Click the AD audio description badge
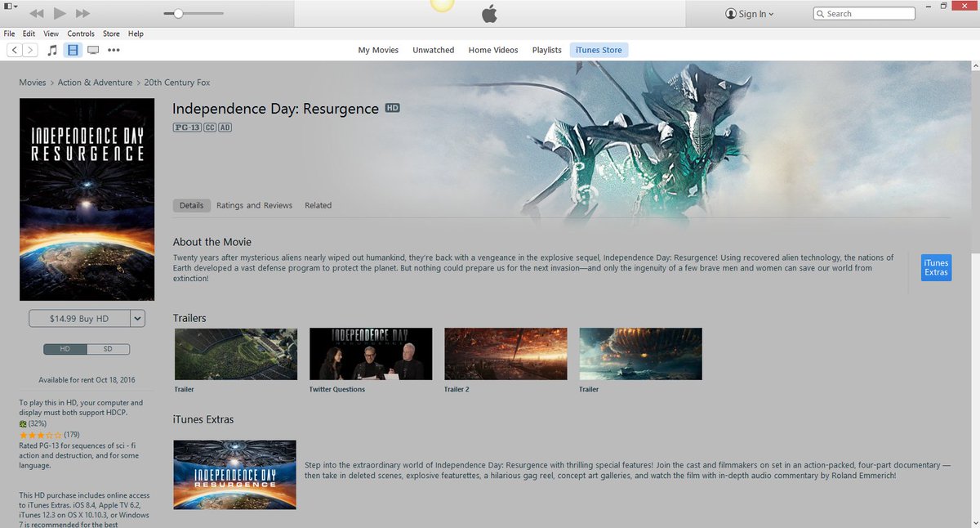The image size is (980, 528). [225, 128]
